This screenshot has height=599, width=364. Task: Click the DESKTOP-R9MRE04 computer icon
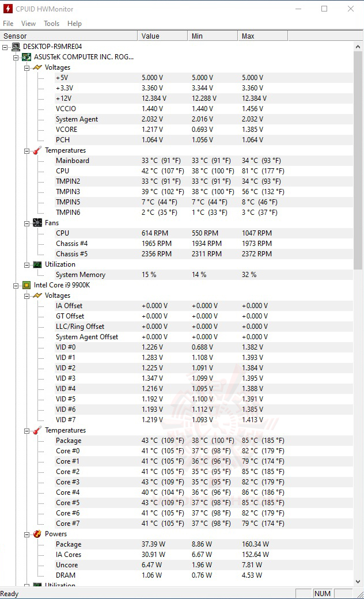coord(16,47)
